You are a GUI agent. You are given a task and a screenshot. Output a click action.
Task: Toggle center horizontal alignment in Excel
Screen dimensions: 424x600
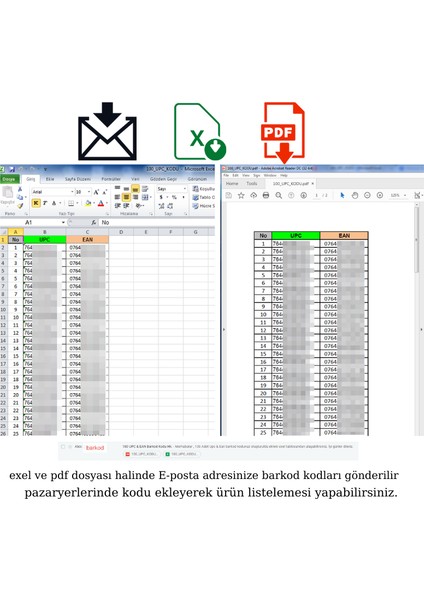126,197
